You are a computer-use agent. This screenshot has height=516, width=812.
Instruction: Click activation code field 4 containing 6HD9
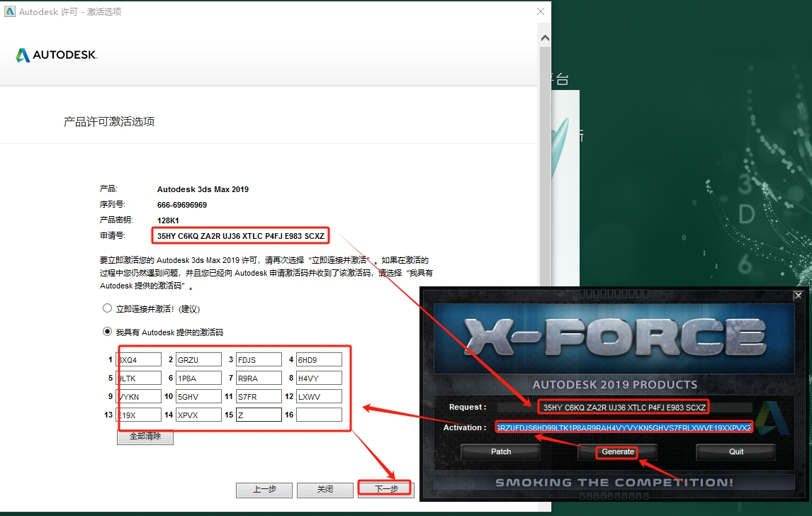pos(319,359)
